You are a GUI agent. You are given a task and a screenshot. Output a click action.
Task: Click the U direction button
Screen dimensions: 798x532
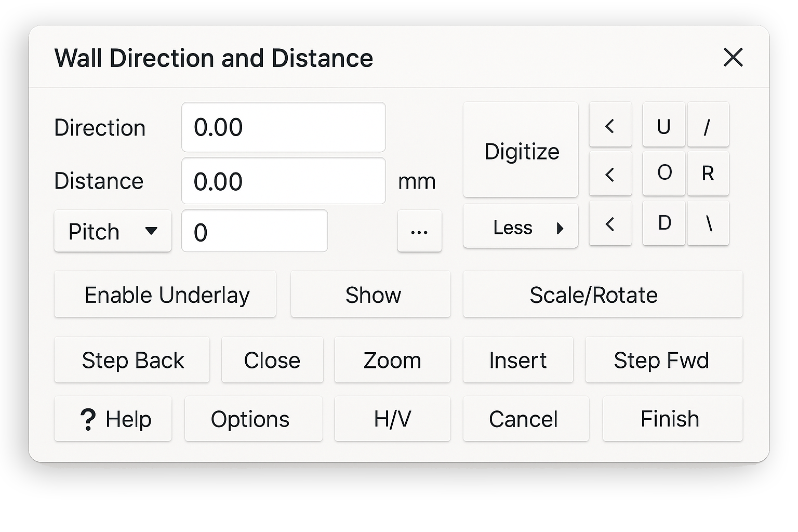click(663, 125)
